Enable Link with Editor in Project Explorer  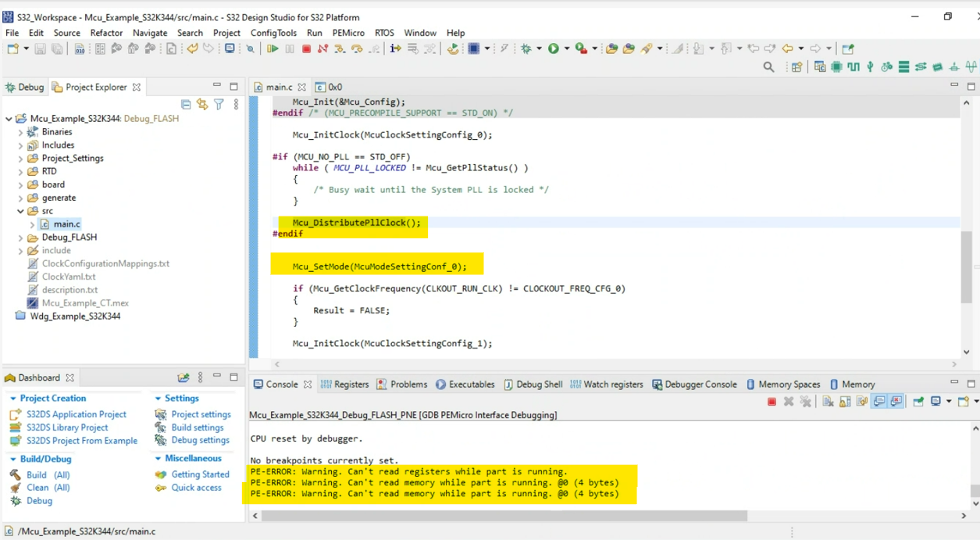coord(201,104)
